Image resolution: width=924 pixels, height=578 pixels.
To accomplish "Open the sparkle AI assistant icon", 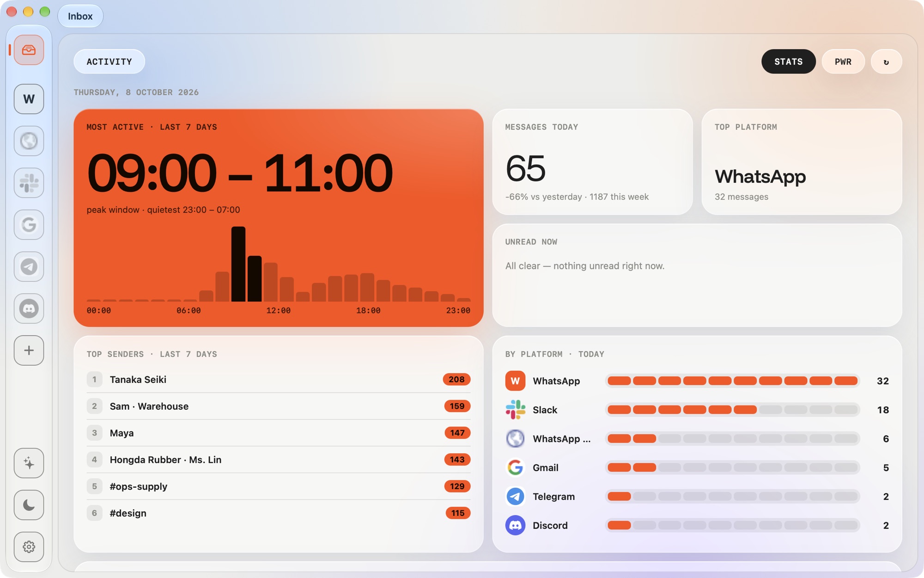I will [29, 463].
